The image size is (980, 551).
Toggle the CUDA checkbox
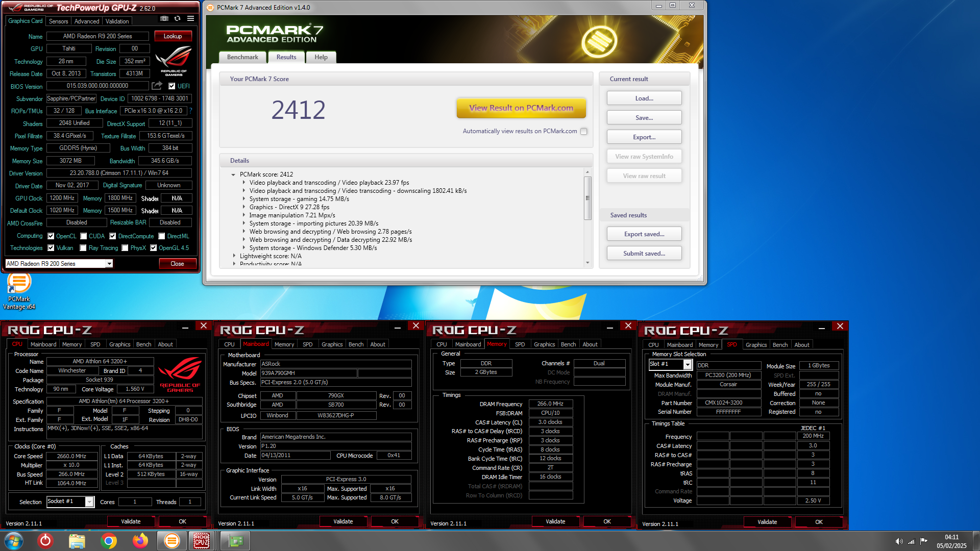click(83, 236)
